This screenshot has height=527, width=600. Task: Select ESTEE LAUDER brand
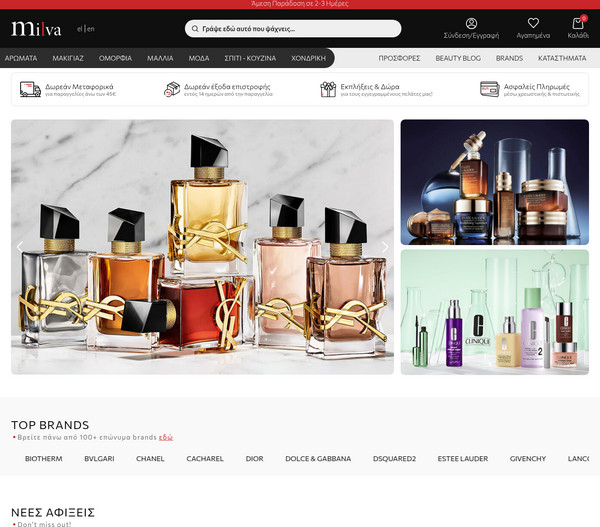(x=463, y=458)
